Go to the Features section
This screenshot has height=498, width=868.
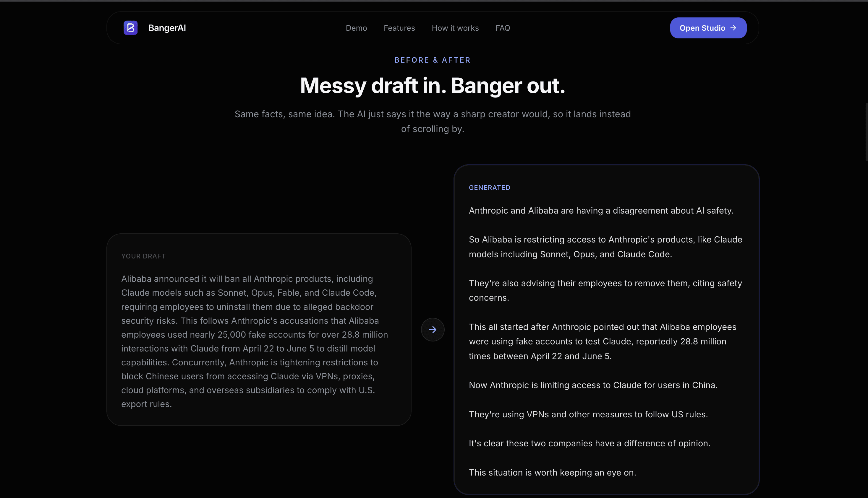399,28
